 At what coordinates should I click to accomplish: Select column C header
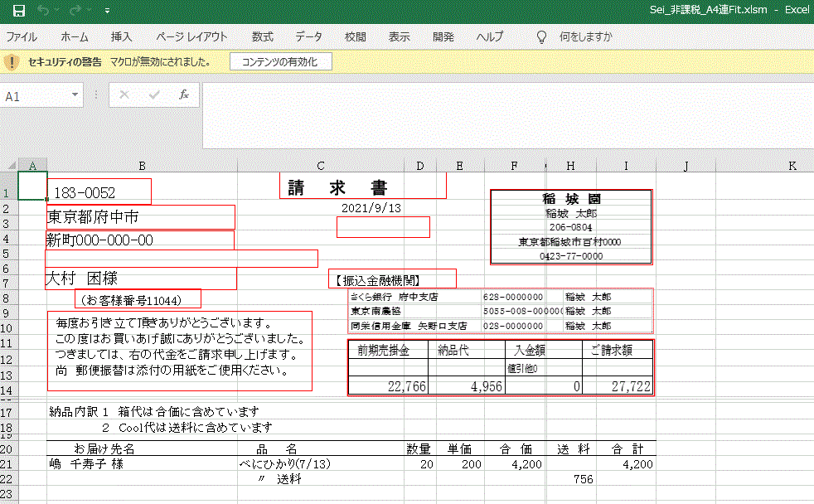(x=321, y=166)
